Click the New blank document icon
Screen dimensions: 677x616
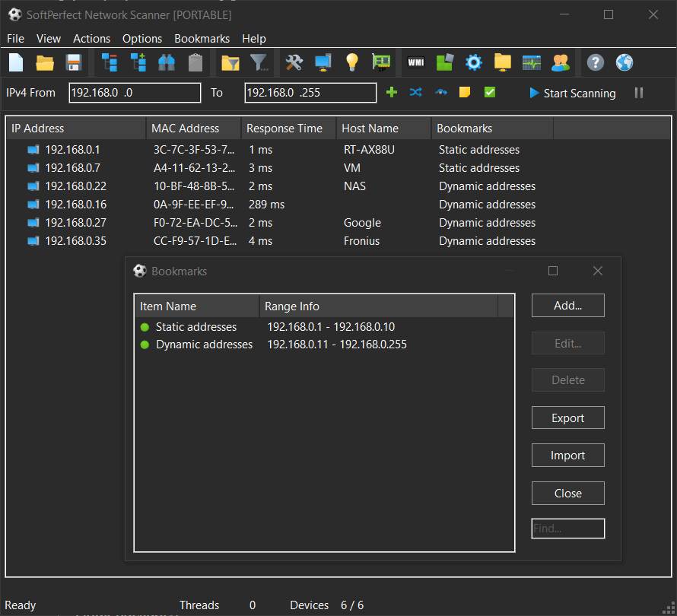coord(16,62)
